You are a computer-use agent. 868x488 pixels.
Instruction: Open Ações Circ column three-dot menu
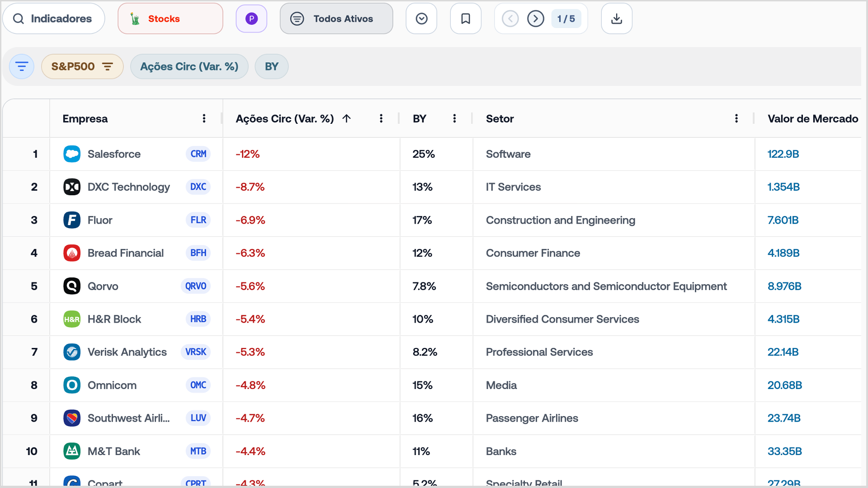[x=381, y=118]
